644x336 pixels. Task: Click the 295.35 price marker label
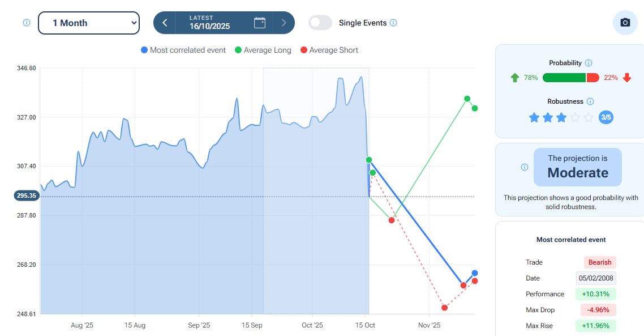[27, 196]
